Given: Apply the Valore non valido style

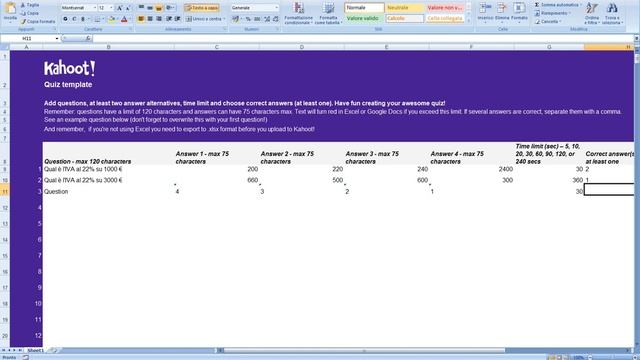Looking at the screenshot, I should point(445,8).
